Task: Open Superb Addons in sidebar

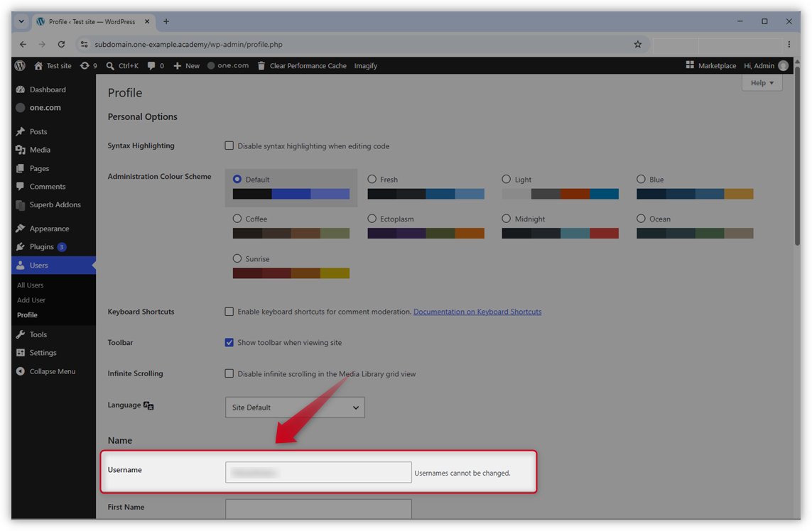Action: (53, 204)
